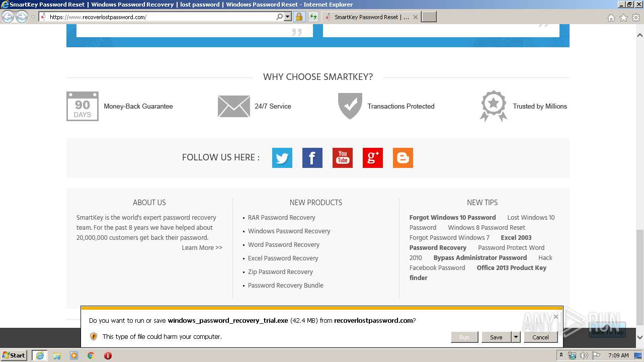Click the vertical scrollbar thumb
The width and height of the screenshot is (644, 362).
[640, 277]
